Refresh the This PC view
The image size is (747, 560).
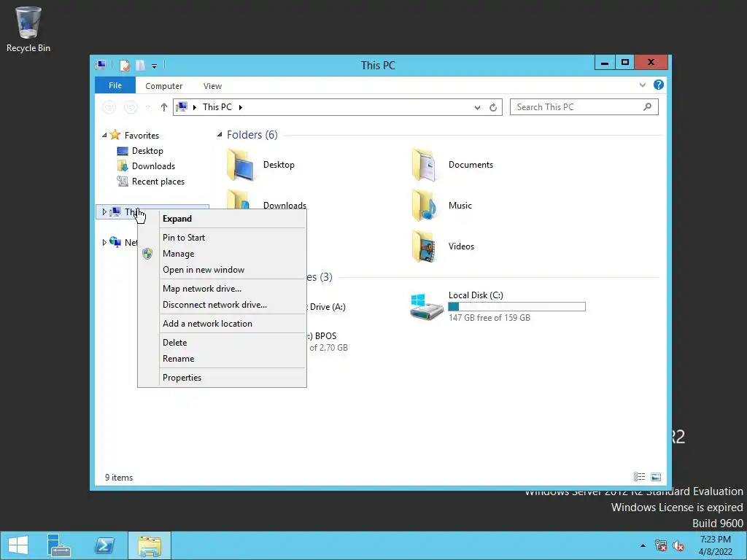(493, 108)
